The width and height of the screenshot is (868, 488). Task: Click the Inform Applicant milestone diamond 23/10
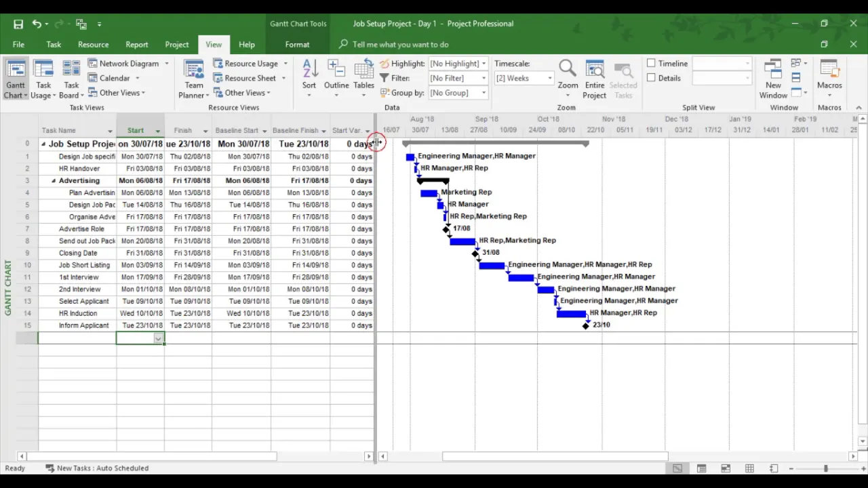coord(586,326)
